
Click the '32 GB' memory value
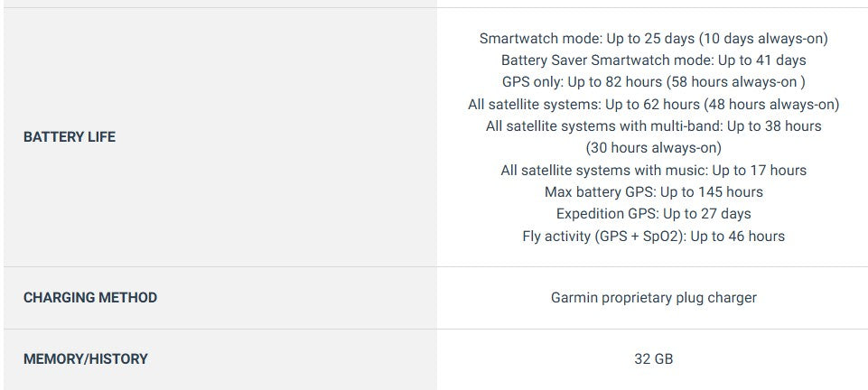[x=653, y=359]
